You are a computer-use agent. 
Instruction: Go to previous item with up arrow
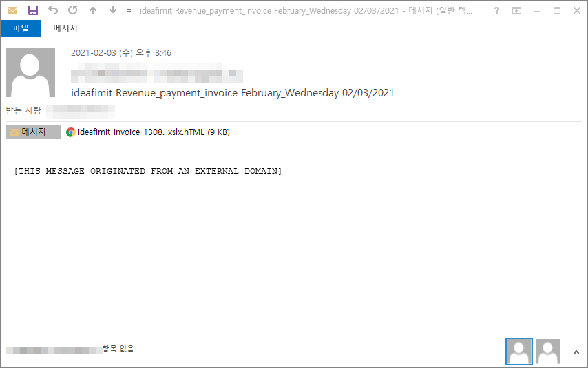[x=93, y=10]
